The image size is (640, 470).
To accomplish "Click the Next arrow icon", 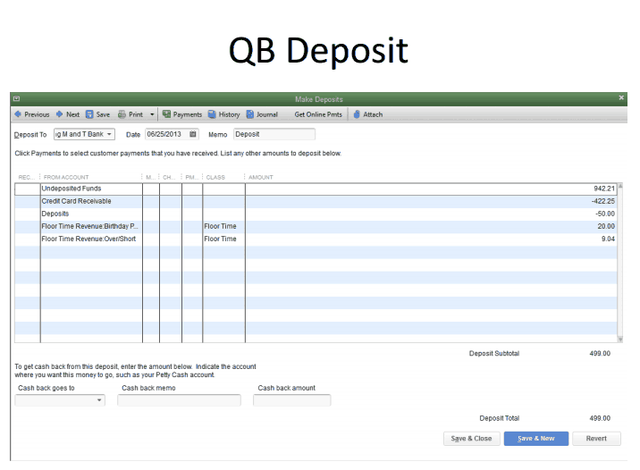I will coord(60,114).
